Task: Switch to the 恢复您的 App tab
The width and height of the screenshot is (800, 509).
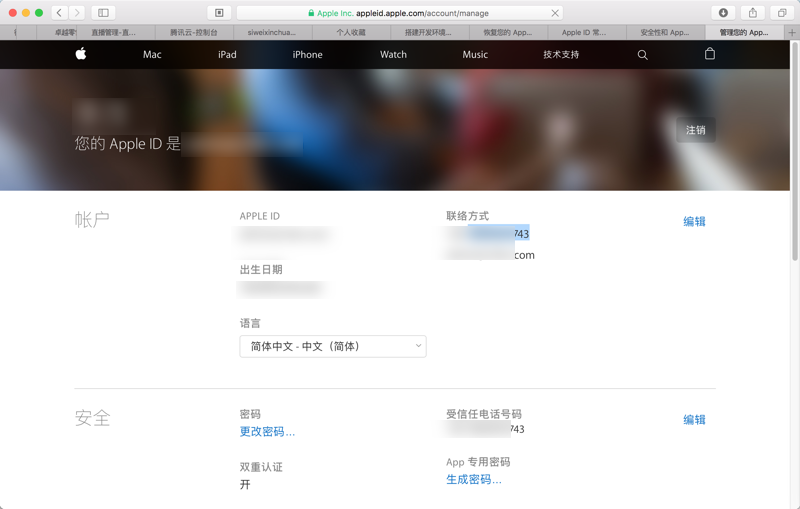Action: (508, 33)
